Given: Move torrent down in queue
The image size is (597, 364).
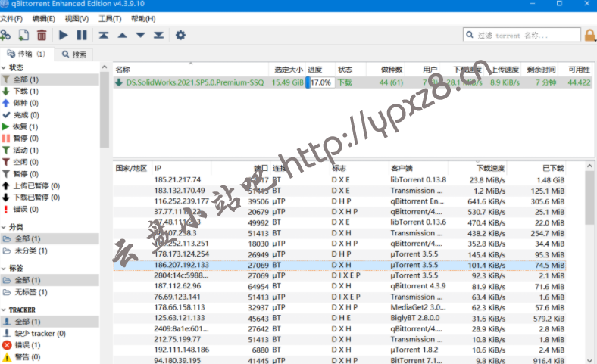Looking at the screenshot, I should [140, 35].
